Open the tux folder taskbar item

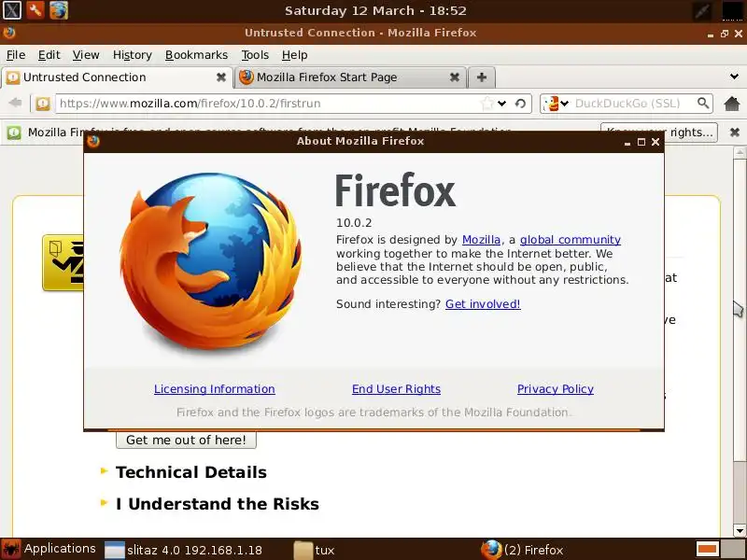pyautogui.click(x=315, y=550)
